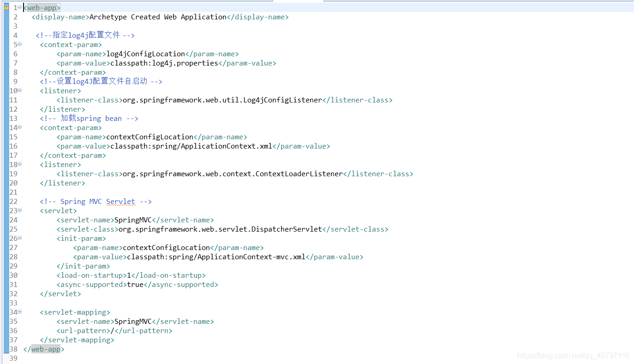
Task: Collapse the listener block at line 10
Action: point(19,90)
